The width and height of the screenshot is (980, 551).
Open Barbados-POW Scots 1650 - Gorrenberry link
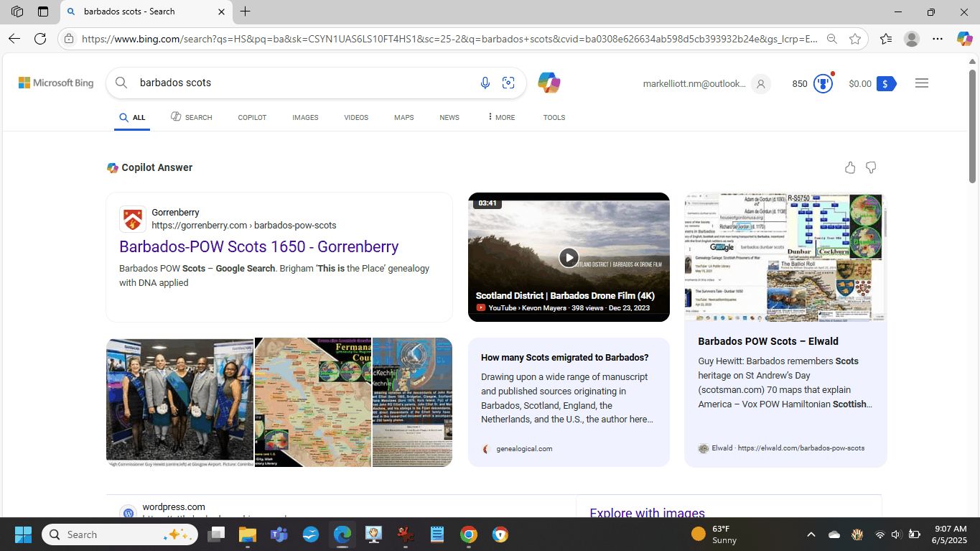coord(258,246)
